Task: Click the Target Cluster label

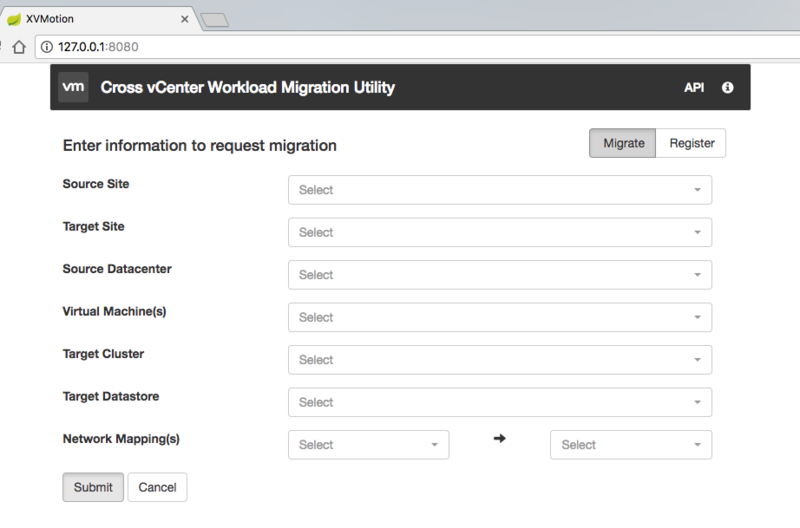Action: [x=103, y=354]
